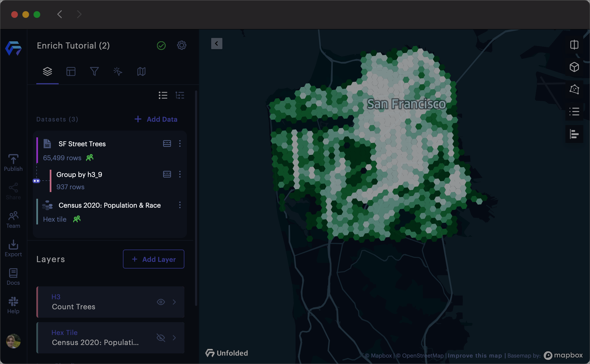590x364 pixels.
Task: Show the Census 2020 hex tile layer
Action: click(x=161, y=338)
